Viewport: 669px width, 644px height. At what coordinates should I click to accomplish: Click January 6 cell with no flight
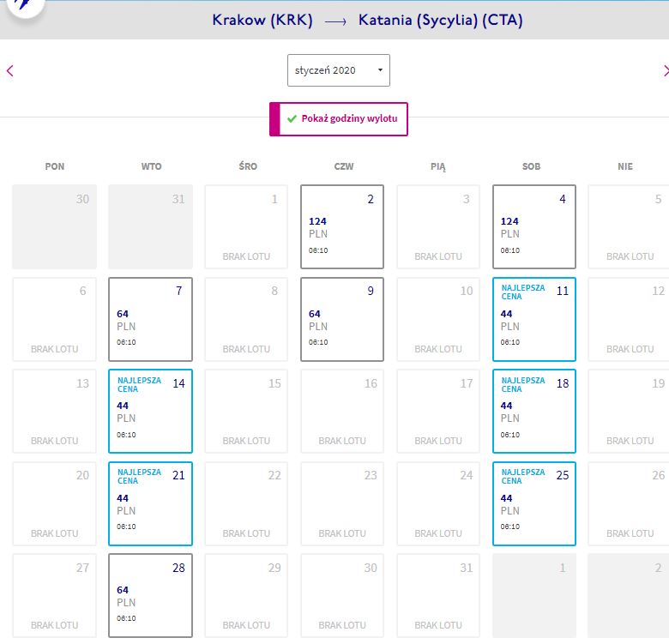click(55, 320)
